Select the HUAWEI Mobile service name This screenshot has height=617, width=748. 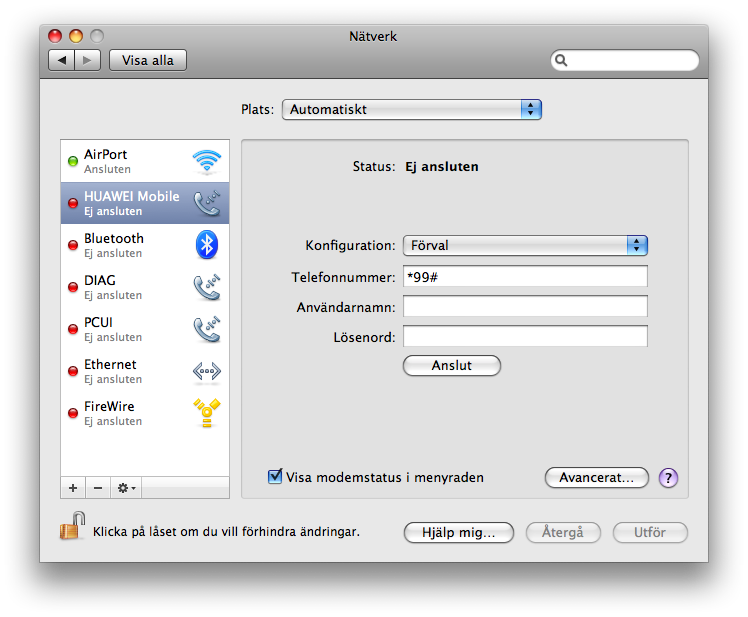click(132, 197)
